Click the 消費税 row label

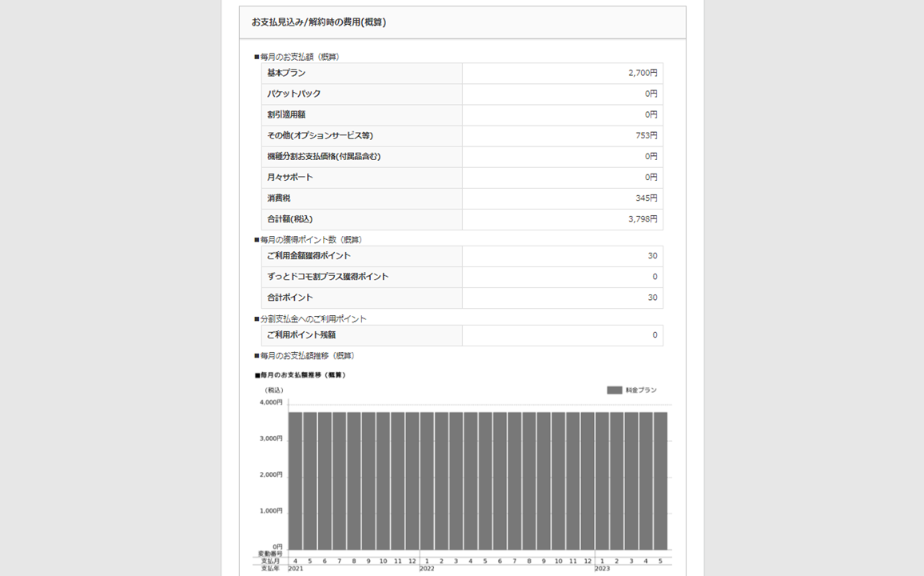pyautogui.click(x=279, y=198)
